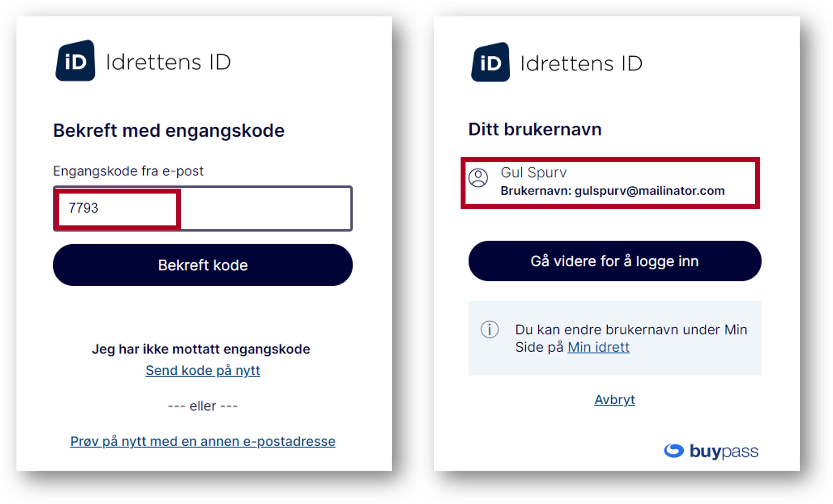Image resolution: width=833 pixels, height=504 pixels.
Task: Click the Ditt brukernavn heading
Action: pyautogui.click(x=535, y=129)
